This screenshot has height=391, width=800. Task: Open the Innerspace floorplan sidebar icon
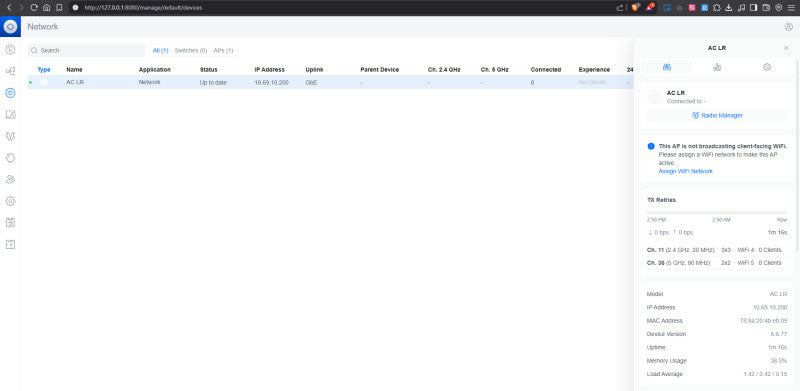pos(10,245)
